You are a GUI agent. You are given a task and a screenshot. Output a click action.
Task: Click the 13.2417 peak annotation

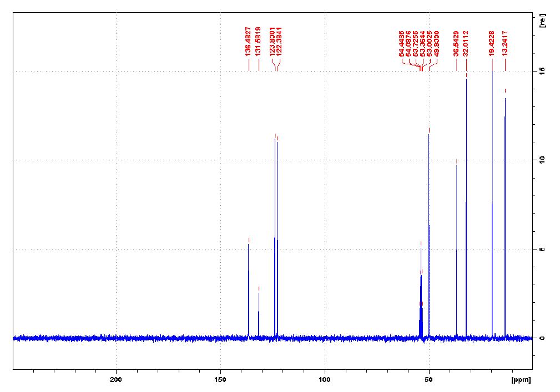point(506,43)
